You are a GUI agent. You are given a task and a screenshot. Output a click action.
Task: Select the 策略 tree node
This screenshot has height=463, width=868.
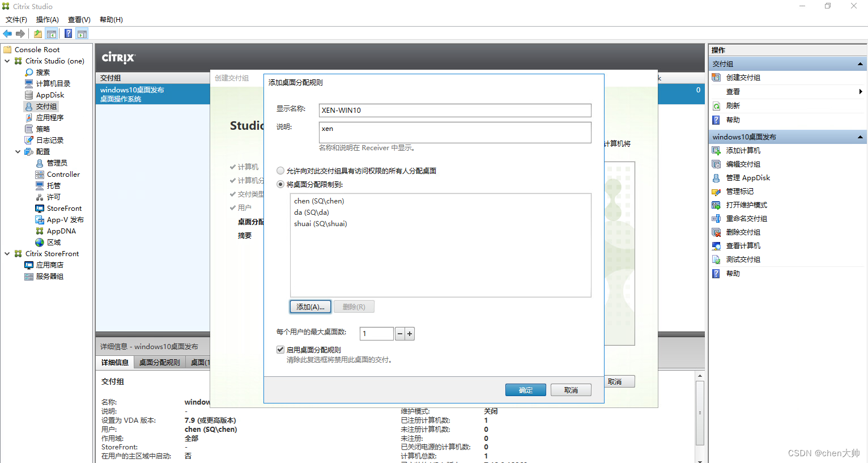point(43,129)
